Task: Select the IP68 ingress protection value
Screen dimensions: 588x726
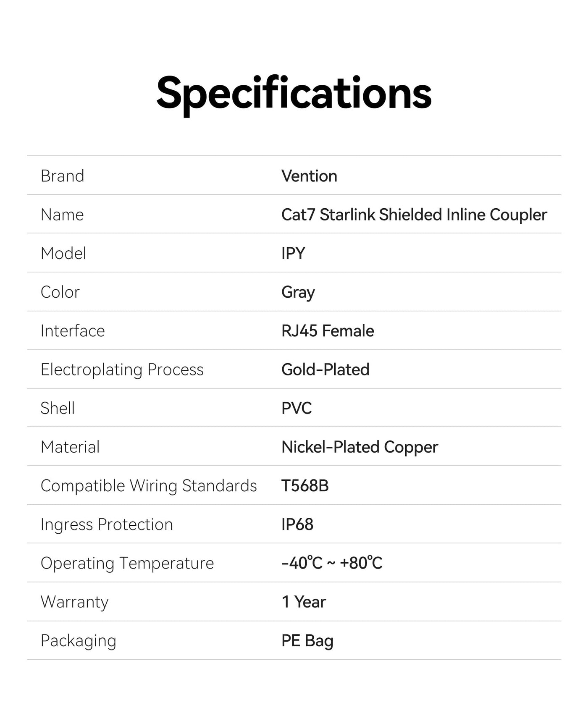Action: coord(297,525)
